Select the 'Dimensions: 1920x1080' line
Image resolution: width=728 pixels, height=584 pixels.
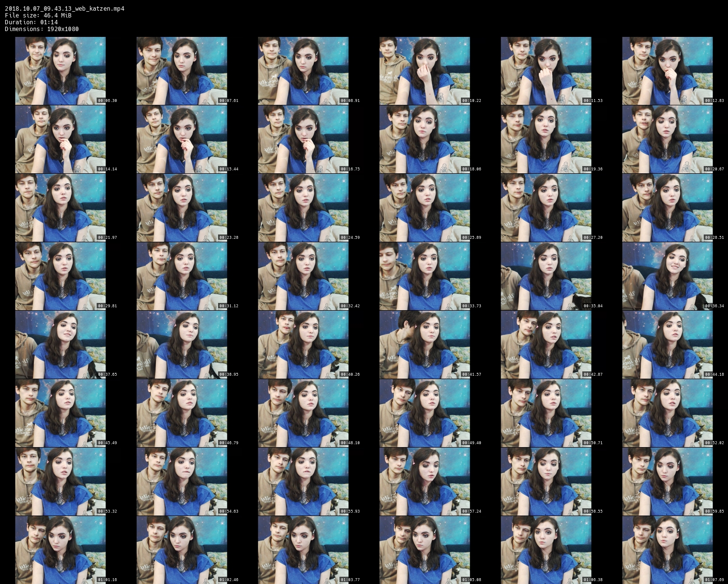[x=42, y=29]
